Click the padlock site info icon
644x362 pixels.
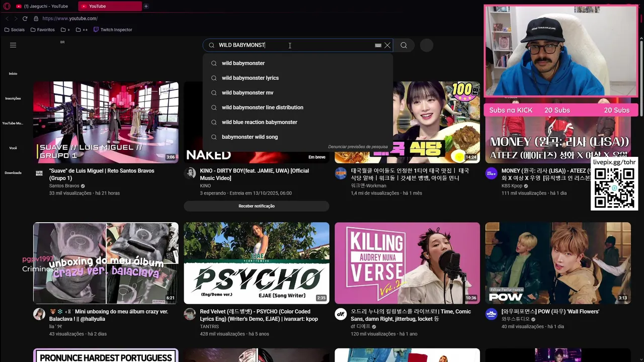click(x=36, y=19)
